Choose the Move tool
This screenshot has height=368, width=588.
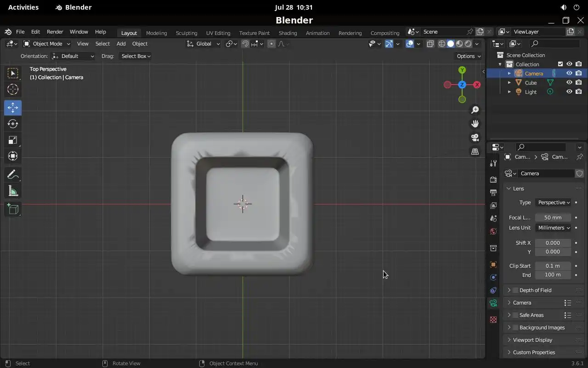coord(13,108)
